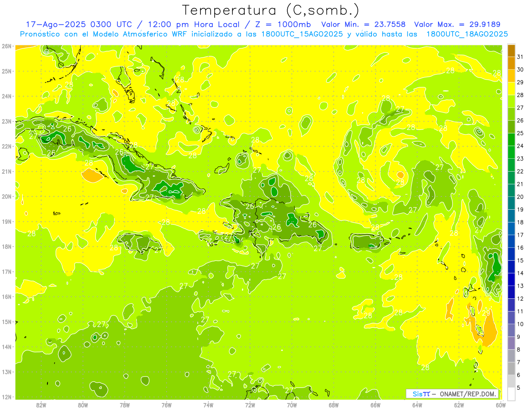Click the 64W longitude axis label
The width and height of the screenshot is (532, 411).
tap(417, 405)
